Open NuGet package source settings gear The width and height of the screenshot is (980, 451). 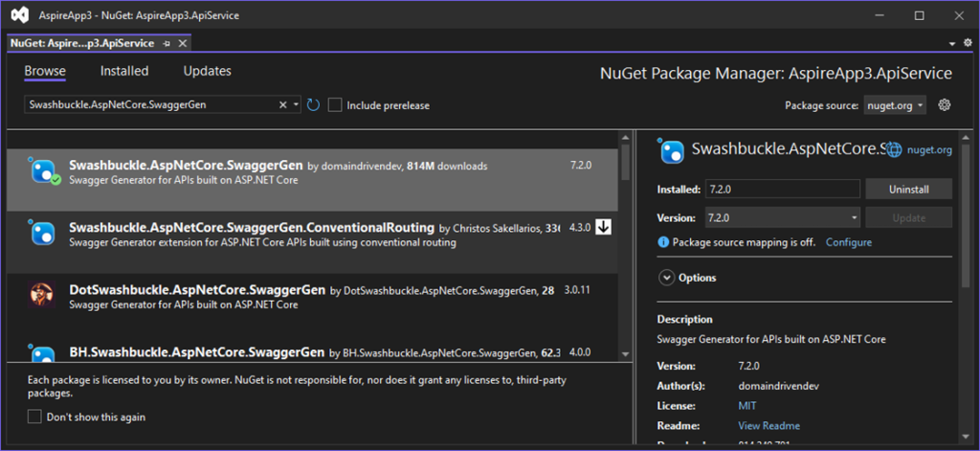point(945,105)
